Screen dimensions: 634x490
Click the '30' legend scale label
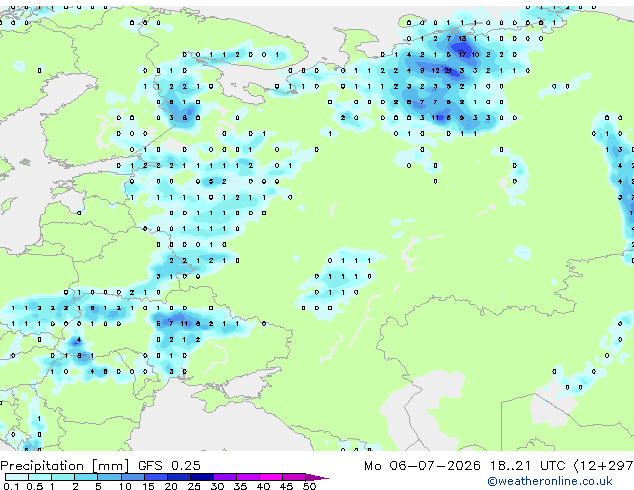coord(217,486)
